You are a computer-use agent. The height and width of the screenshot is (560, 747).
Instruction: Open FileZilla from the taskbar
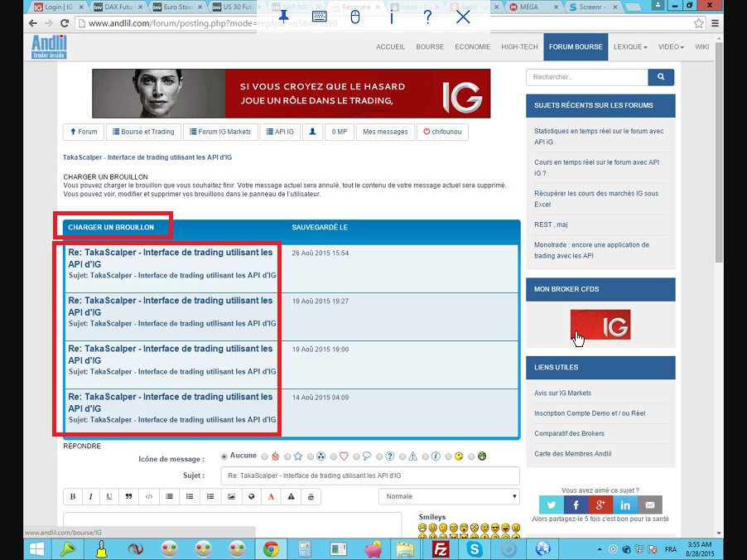coord(441,549)
